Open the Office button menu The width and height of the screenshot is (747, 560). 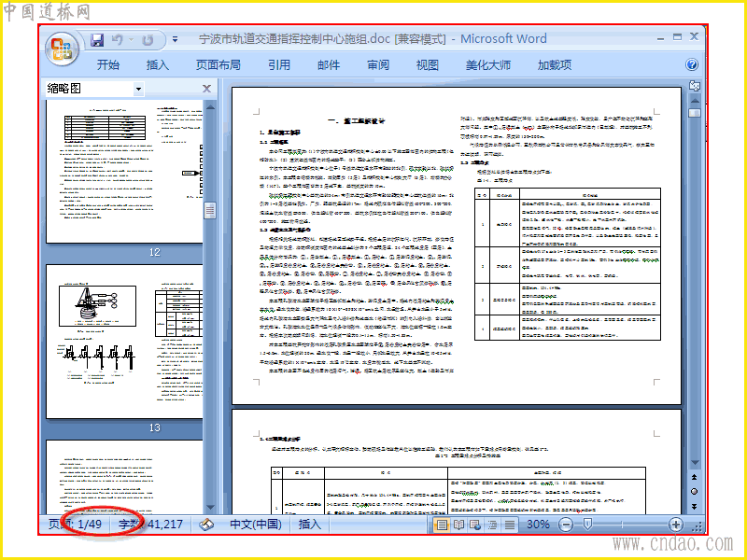[62, 49]
